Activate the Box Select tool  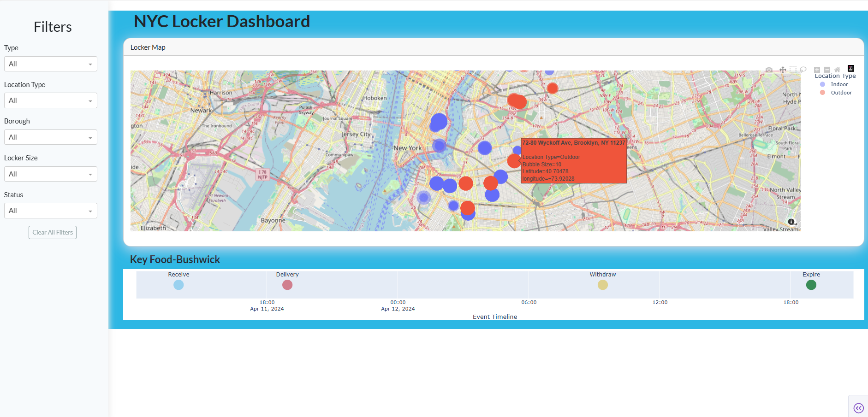click(793, 70)
